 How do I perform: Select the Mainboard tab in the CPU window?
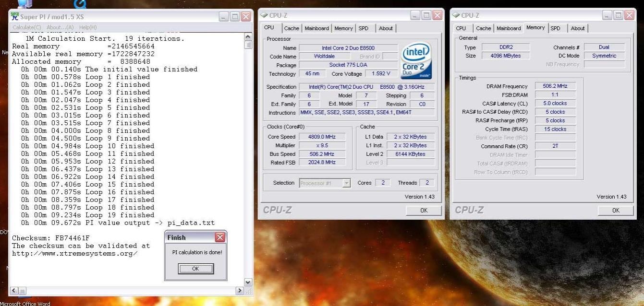tap(317, 28)
